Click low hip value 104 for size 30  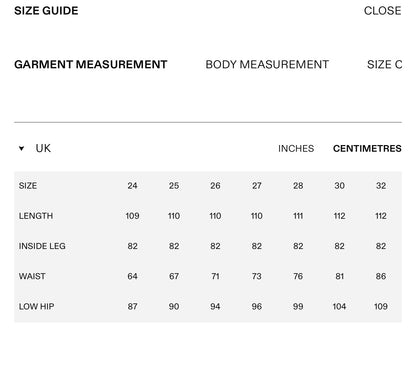(339, 306)
